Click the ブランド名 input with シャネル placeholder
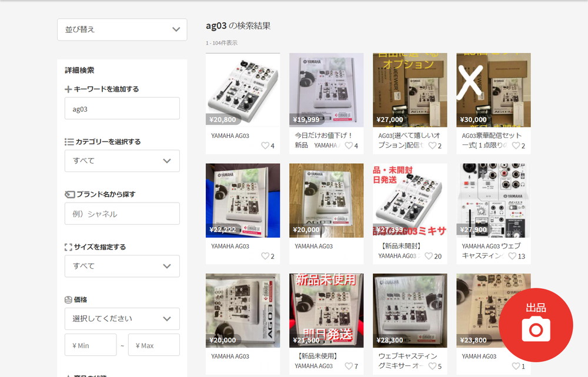Screen dimensions: 588x377 [x=122, y=214]
